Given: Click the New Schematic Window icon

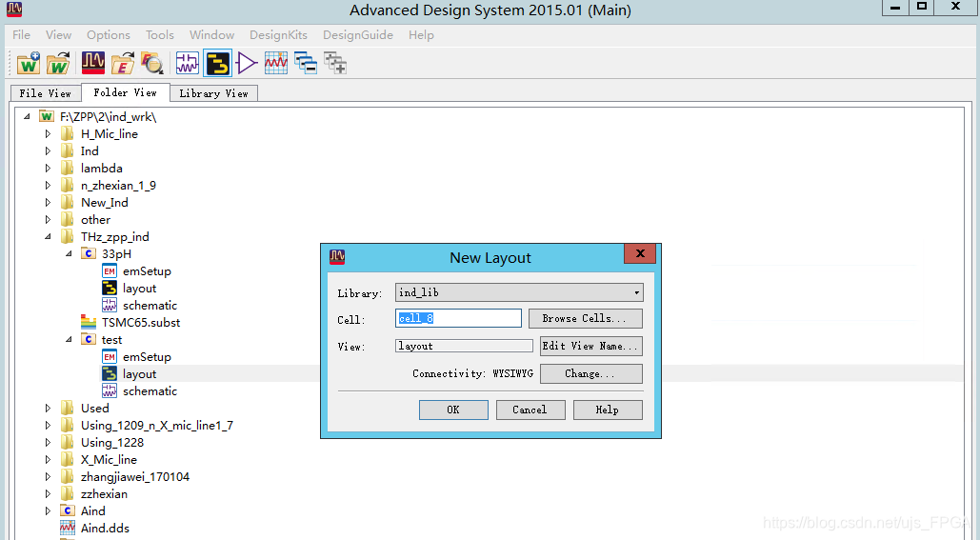Looking at the screenshot, I should [x=188, y=64].
